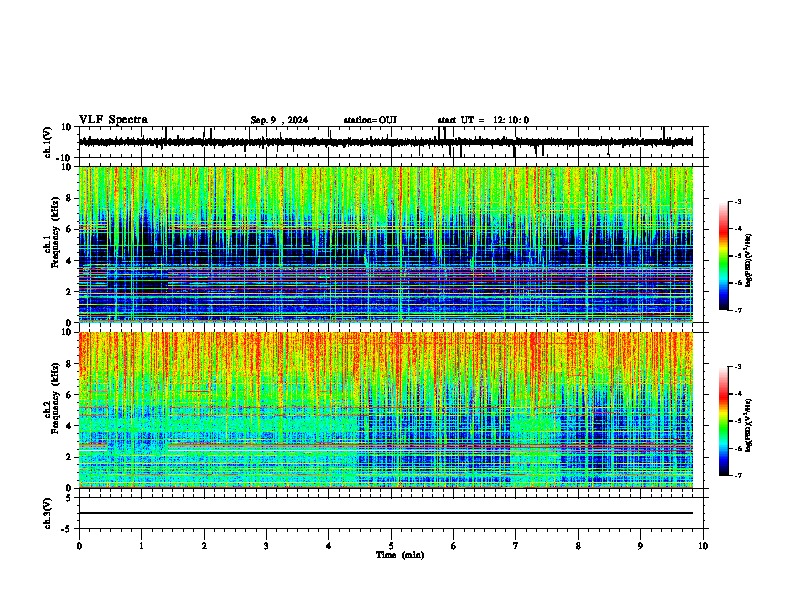
Task: Click the '-3' label on ch.1 color bar
Action: pos(737,201)
